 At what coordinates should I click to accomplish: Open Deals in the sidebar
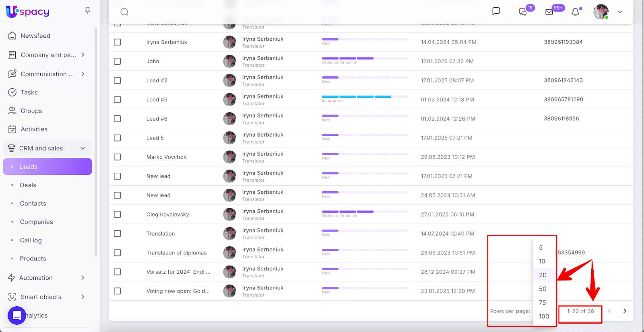(x=28, y=185)
